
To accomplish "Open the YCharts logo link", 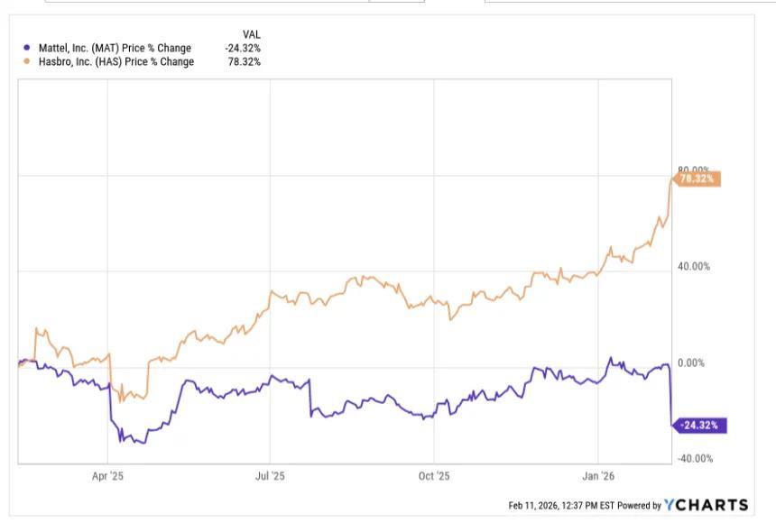I will click(707, 505).
